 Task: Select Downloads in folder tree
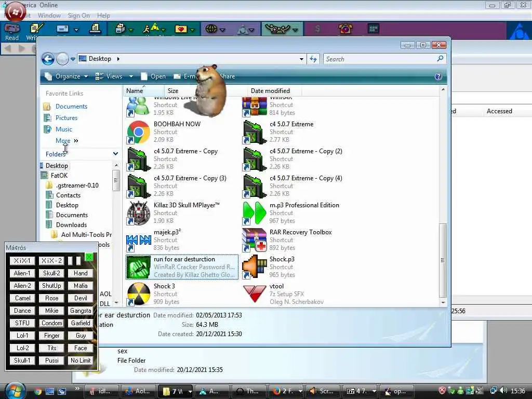[71, 224]
